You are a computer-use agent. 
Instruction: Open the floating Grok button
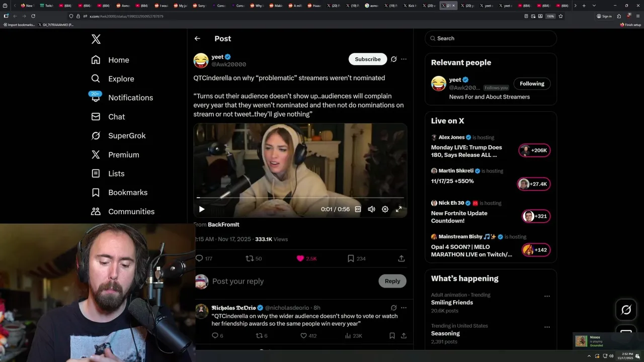point(626,310)
